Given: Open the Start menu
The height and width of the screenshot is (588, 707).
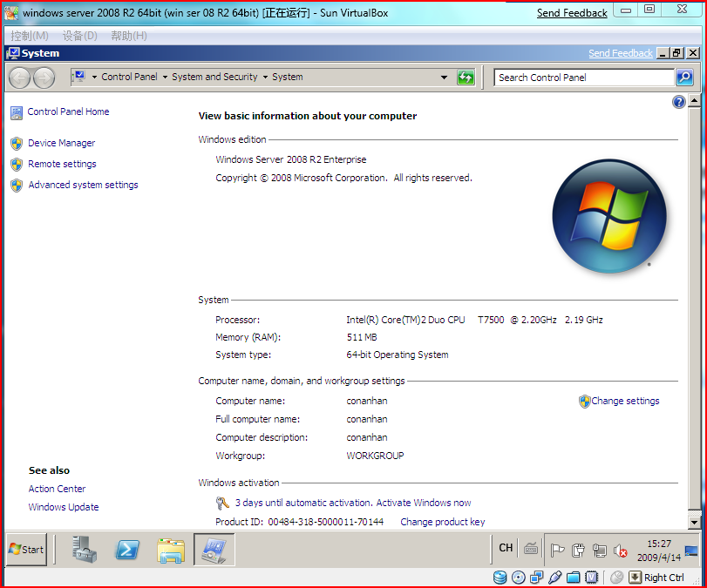Looking at the screenshot, I should pyautogui.click(x=27, y=550).
